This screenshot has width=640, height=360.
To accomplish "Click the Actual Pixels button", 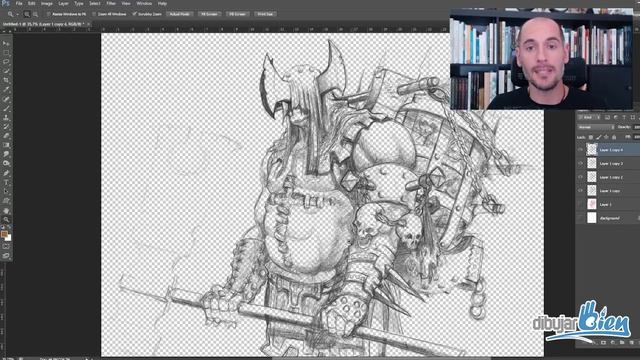I will 180,14.
